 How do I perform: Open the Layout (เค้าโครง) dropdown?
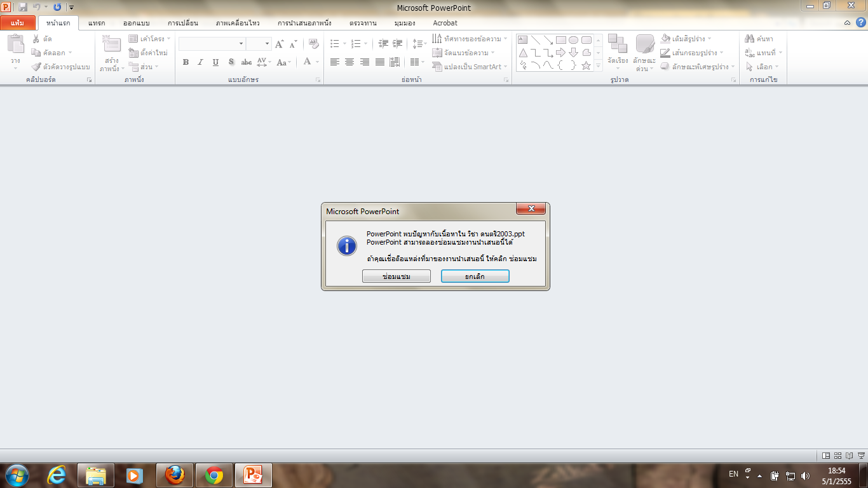(149, 39)
